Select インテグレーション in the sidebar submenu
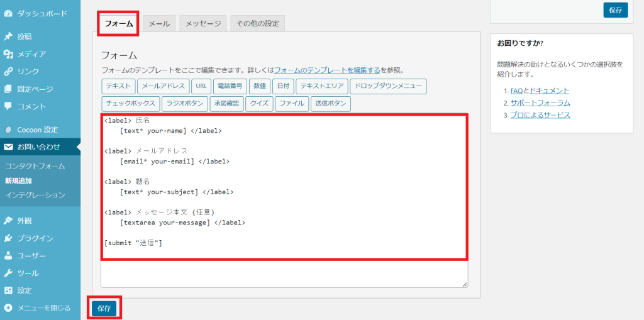Image resolution: width=644 pixels, height=320 pixels. pos(35,195)
